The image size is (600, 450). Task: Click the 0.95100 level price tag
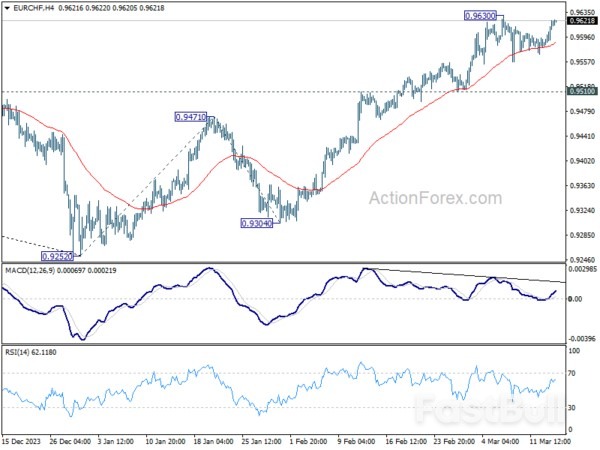coord(582,91)
